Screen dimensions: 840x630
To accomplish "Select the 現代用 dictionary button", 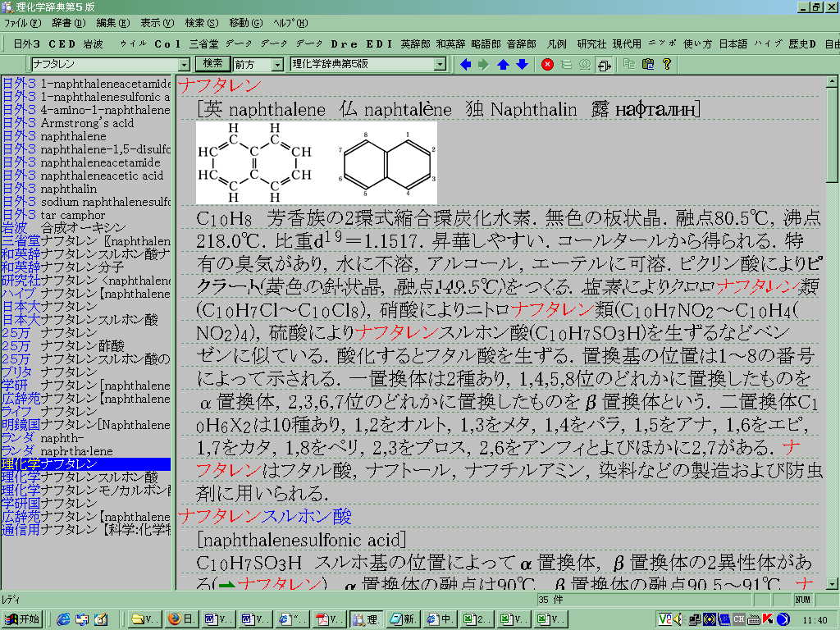I will point(627,44).
